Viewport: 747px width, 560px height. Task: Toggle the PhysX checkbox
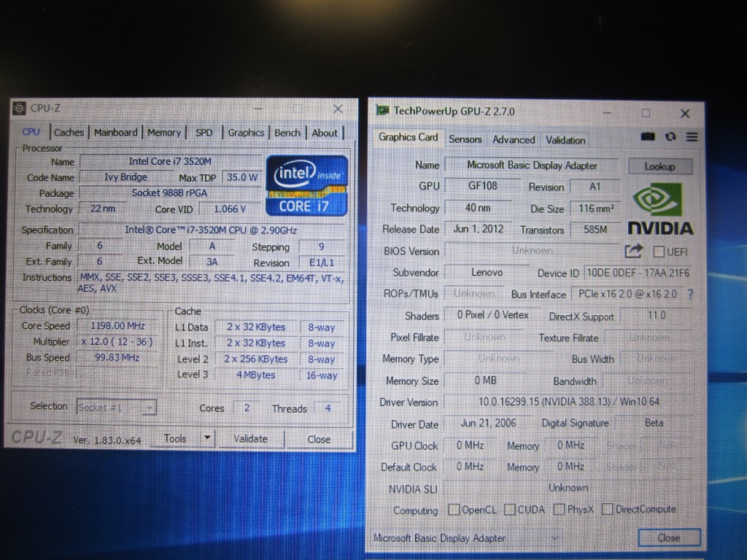(x=559, y=510)
